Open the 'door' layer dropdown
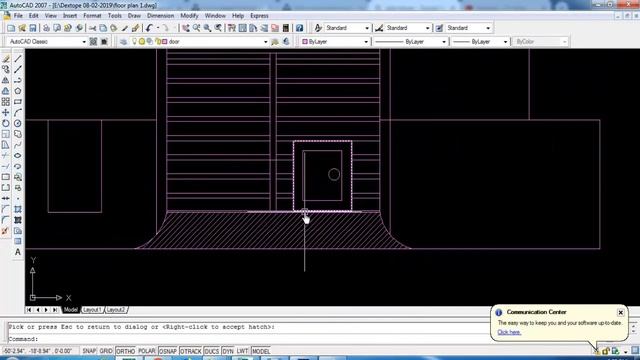Image resolution: width=640 pixels, height=360 pixels. pyautogui.click(x=265, y=42)
